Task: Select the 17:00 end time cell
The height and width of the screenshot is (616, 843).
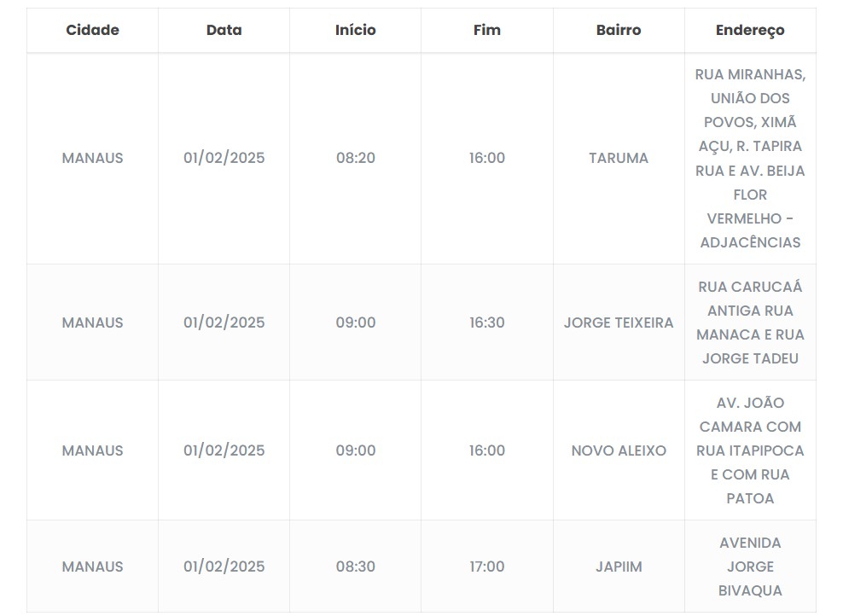Action: [487, 567]
